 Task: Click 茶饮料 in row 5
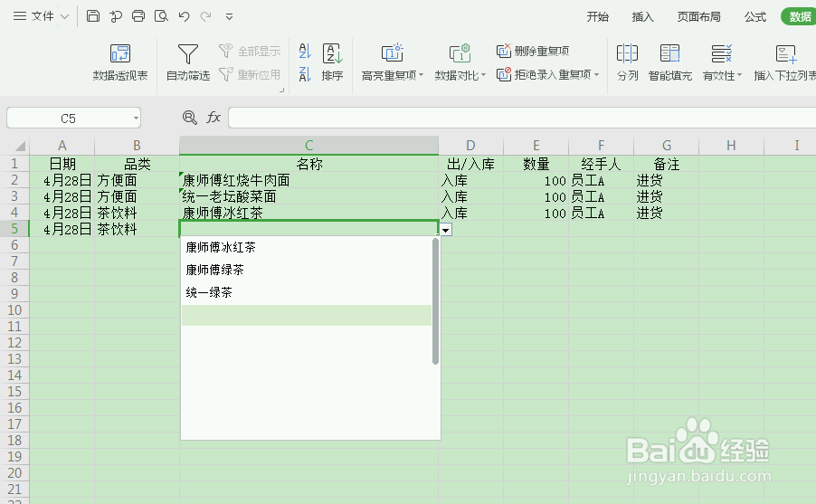137,229
